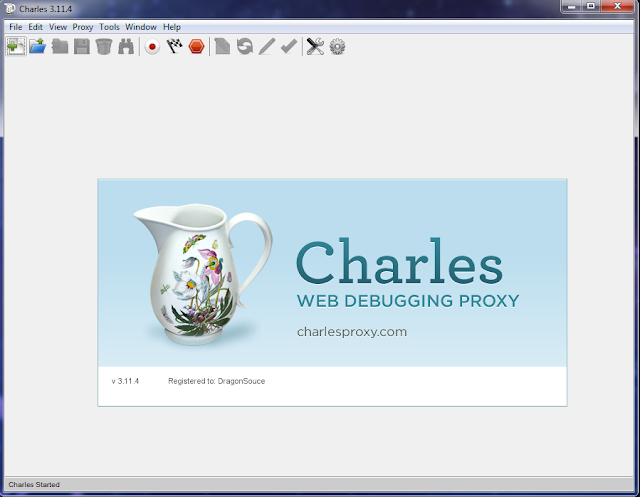Open the Proxy menu
This screenshot has height=497, width=640.
(83, 27)
